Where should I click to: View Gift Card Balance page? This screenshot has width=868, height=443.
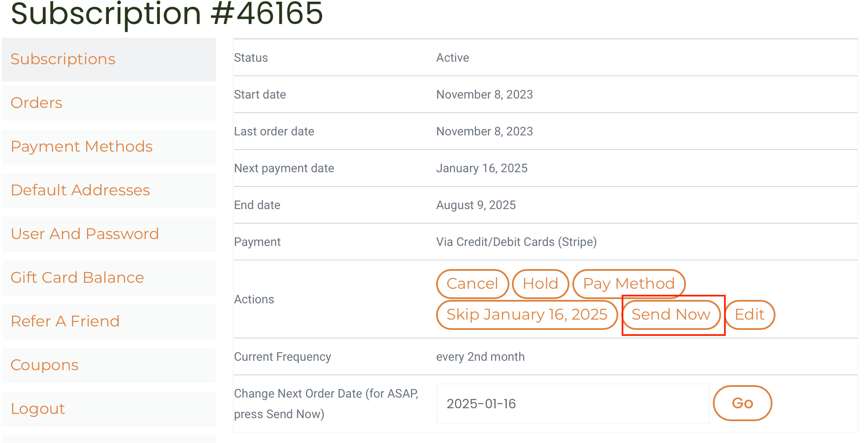77,278
